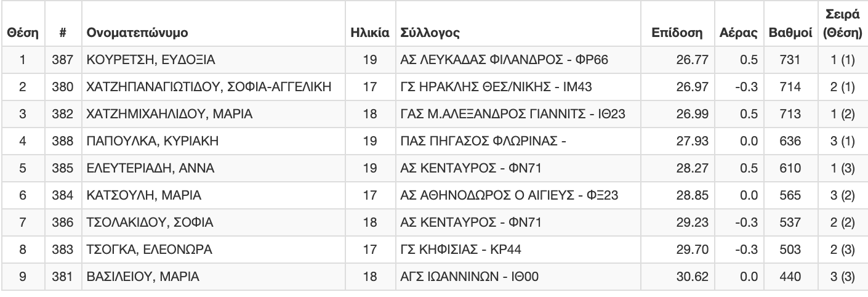
Task: Click club ΓΣ ΚΗΦΙΣΙΑΣ - ΚΡ44
Action: tap(462, 248)
